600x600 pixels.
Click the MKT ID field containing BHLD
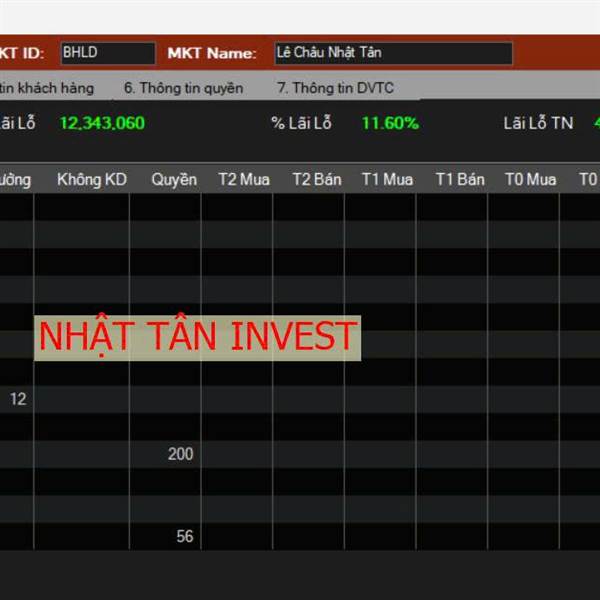(x=108, y=53)
